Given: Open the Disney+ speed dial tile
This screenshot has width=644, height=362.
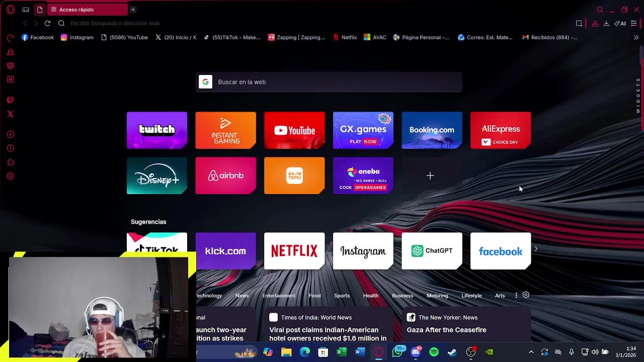Looking at the screenshot, I should [157, 175].
